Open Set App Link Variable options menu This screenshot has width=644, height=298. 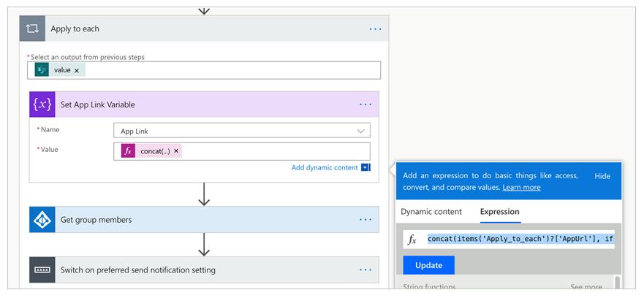pos(365,104)
